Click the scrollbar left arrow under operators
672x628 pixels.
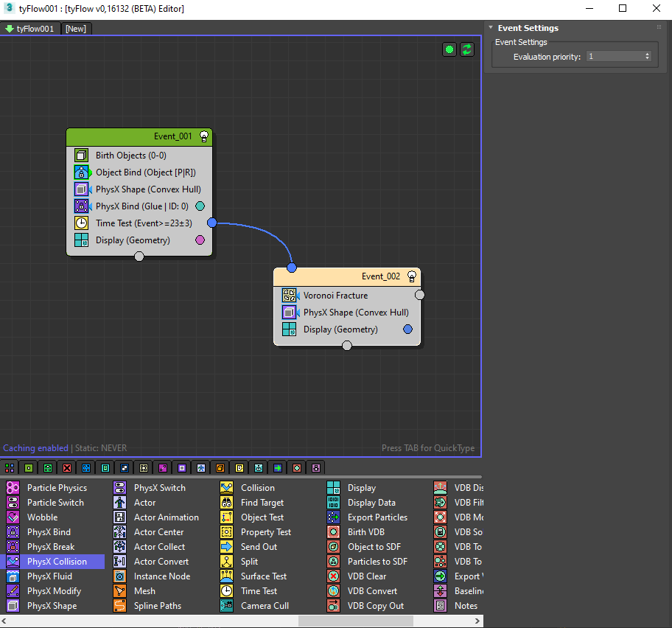4,621
